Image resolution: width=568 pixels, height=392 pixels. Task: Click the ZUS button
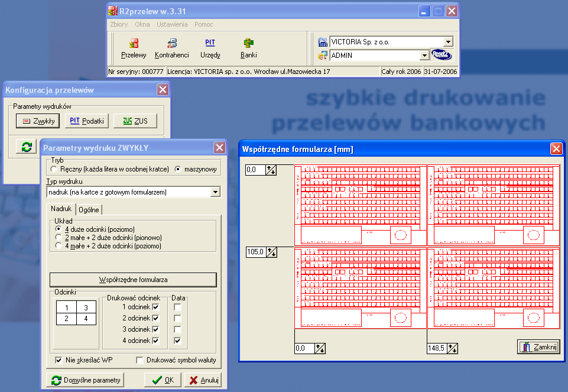tap(135, 121)
